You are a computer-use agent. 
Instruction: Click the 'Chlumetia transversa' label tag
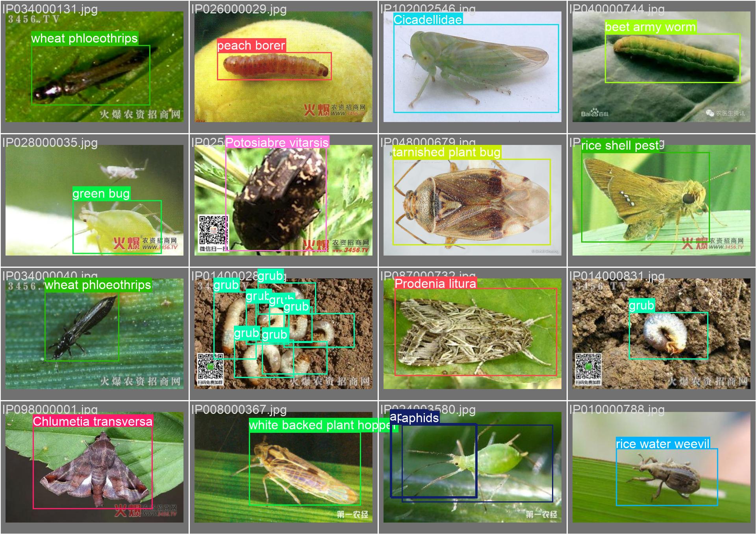tap(93, 421)
